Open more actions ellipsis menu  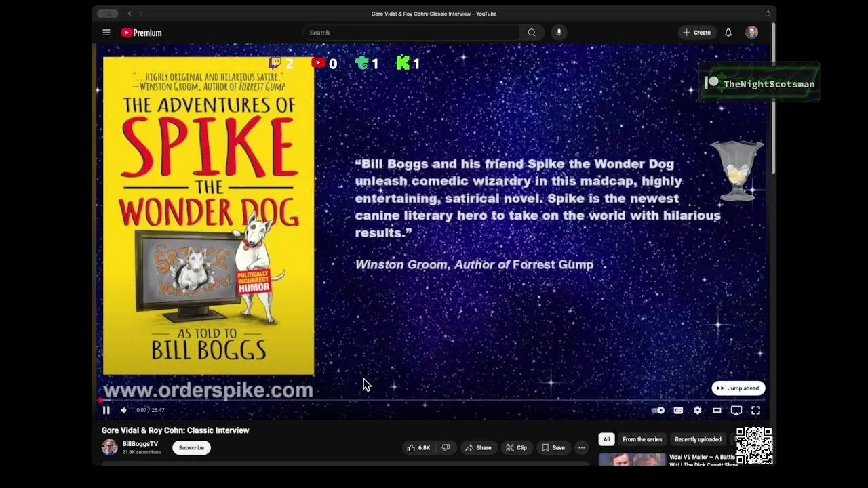581,447
